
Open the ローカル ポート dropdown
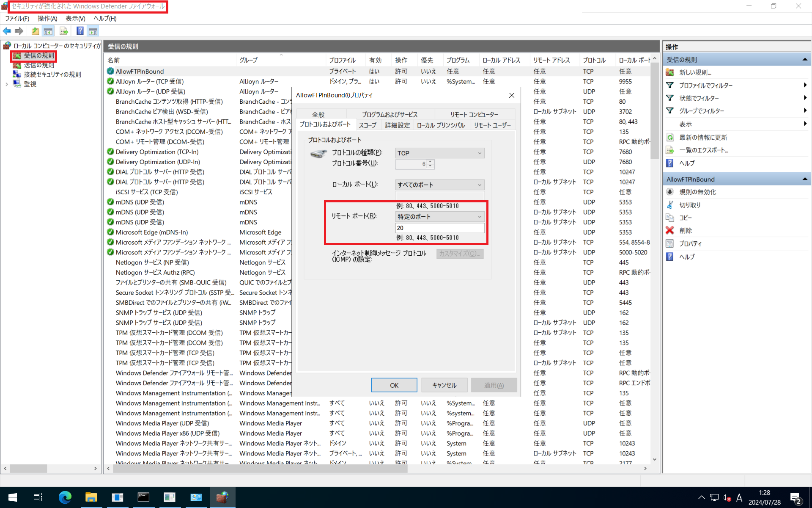[x=439, y=185]
